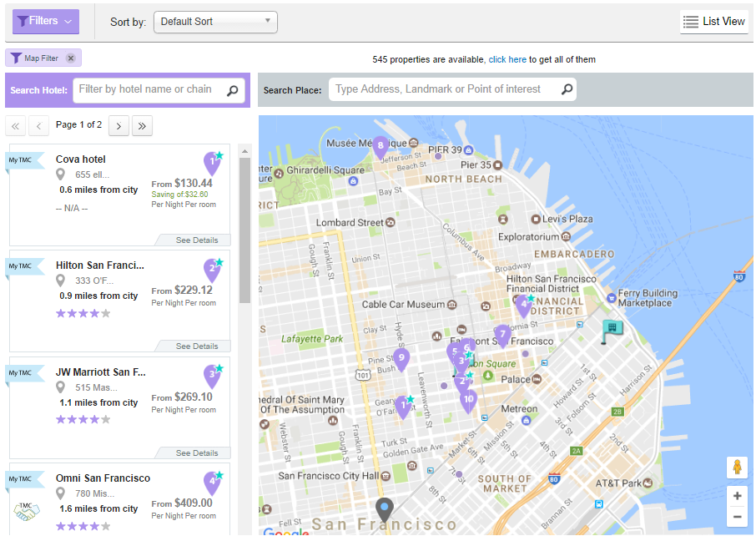Go to next results page

pyautogui.click(x=118, y=126)
